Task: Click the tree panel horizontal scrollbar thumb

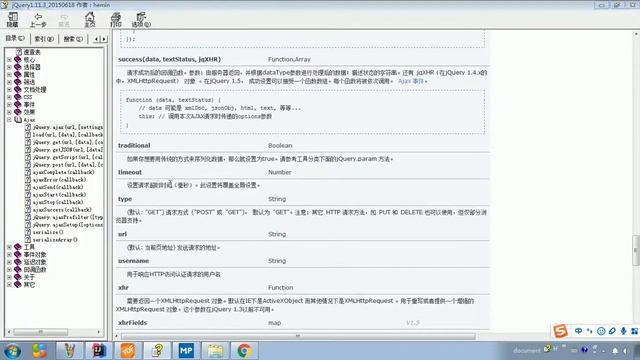Action: 40,332
